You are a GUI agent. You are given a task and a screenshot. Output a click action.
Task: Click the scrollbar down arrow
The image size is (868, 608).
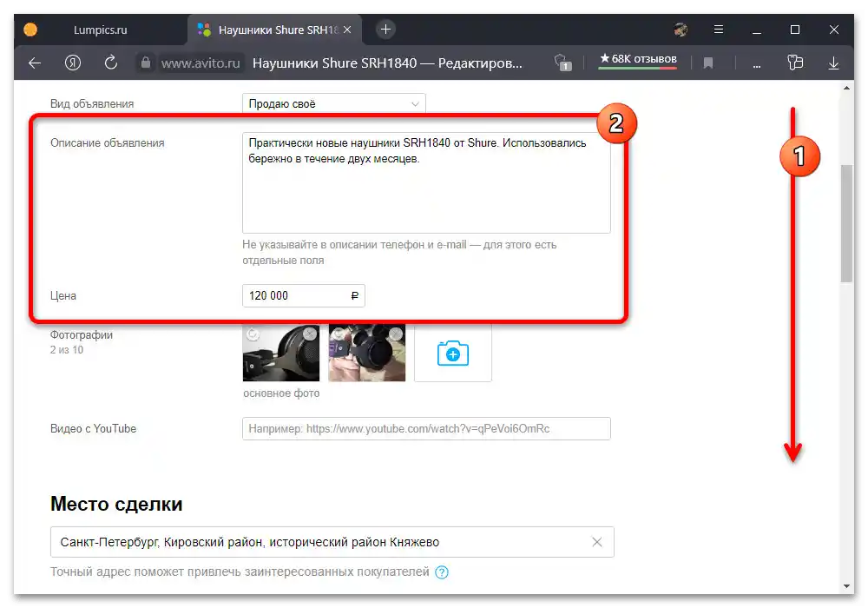[x=846, y=585]
